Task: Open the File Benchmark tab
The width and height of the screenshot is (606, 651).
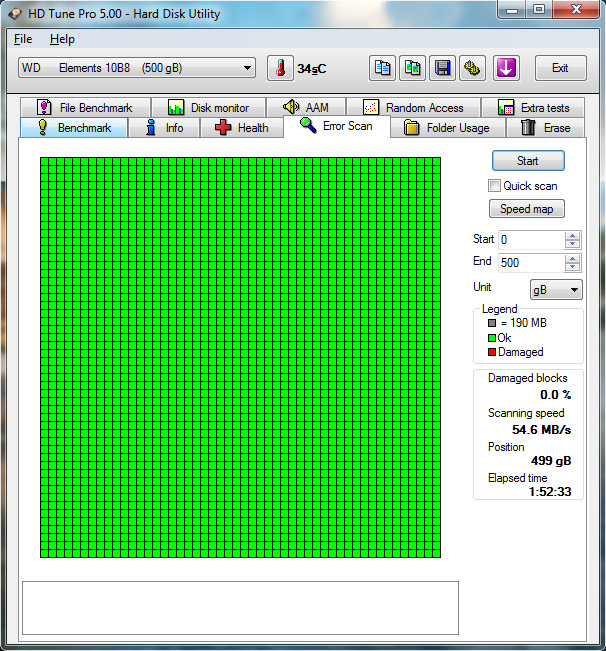Action: 85,108
